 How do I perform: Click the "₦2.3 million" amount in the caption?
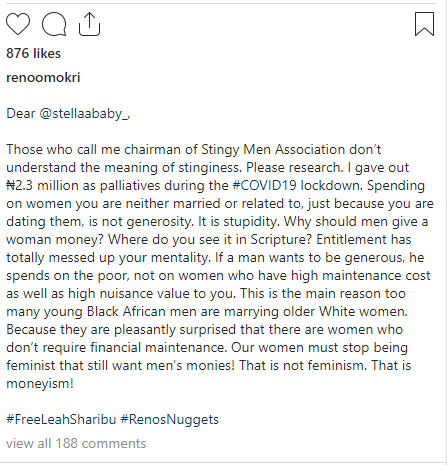pos(42,185)
